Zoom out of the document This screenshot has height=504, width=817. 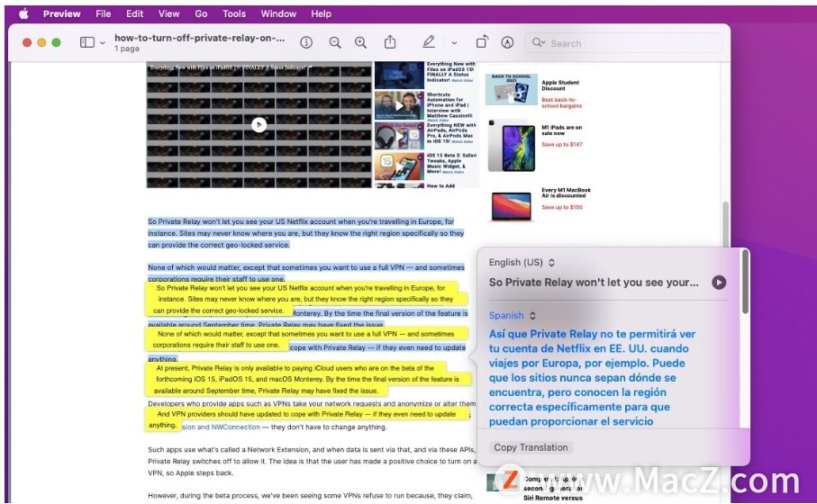coord(335,42)
